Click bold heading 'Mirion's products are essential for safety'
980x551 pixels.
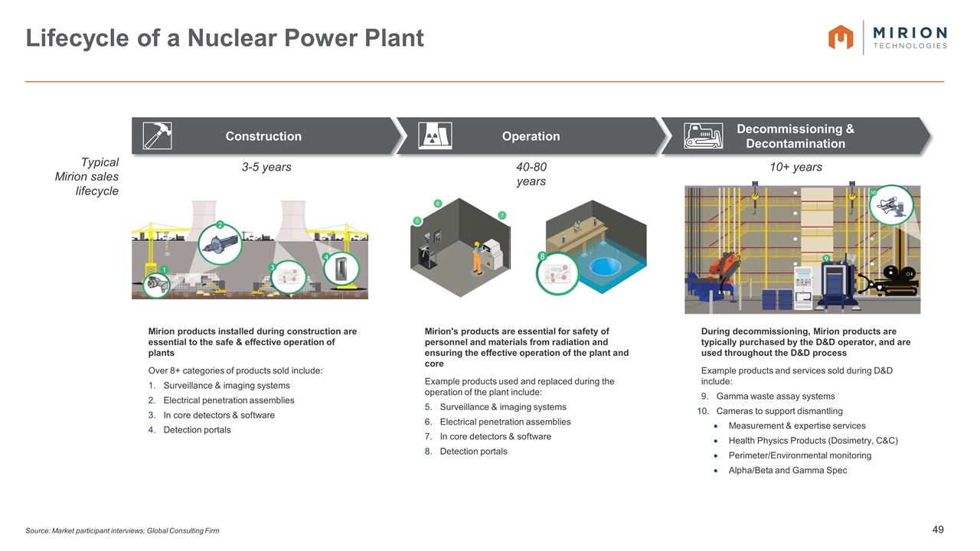coord(526,347)
